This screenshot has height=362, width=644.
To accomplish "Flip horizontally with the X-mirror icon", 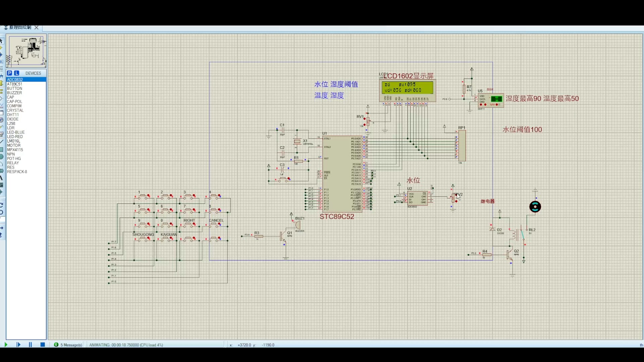I will [x=2, y=228].
